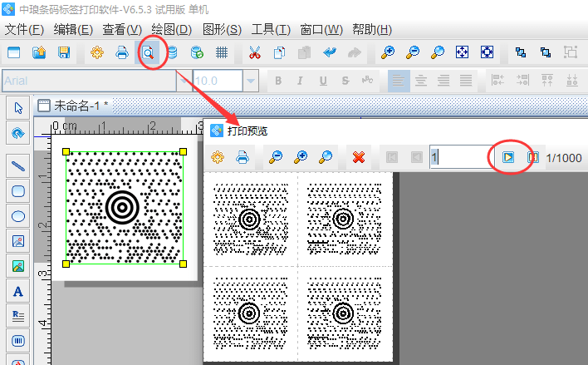Click the printer icon in 打印预览 window
This screenshot has height=365, width=588.
coord(243,157)
